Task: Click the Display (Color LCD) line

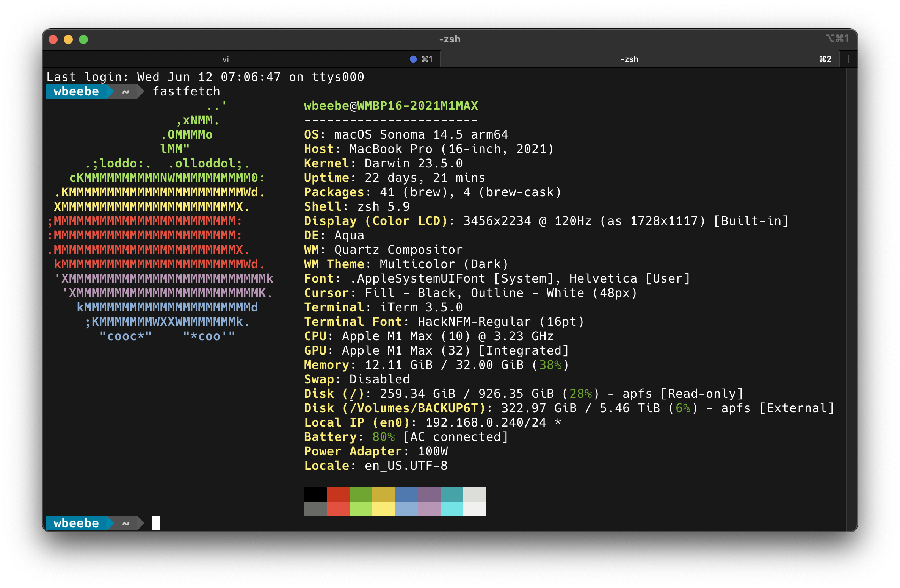Action: pyautogui.click(x=546, y=221)
